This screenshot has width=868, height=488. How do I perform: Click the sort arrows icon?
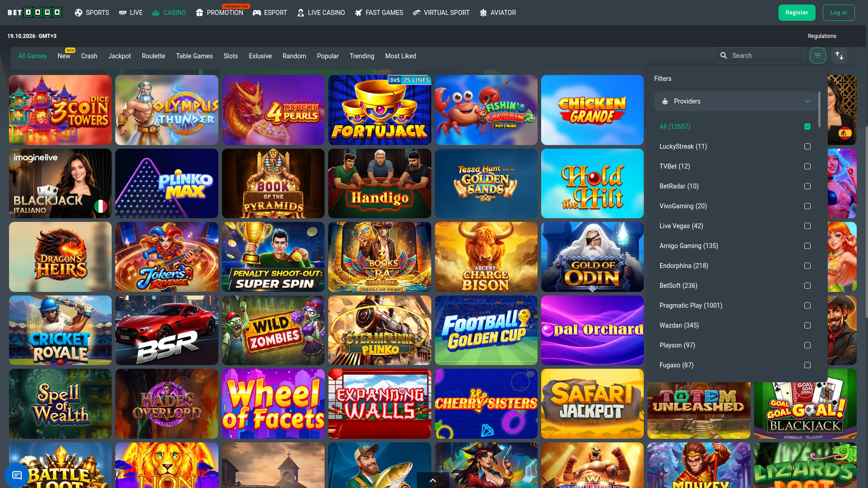tap(840, 56)
